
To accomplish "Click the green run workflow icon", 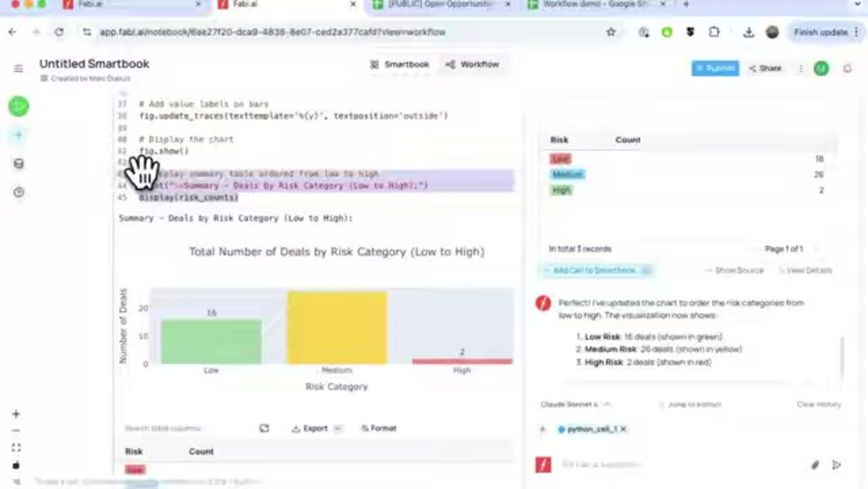I will (x=18, y=106).
